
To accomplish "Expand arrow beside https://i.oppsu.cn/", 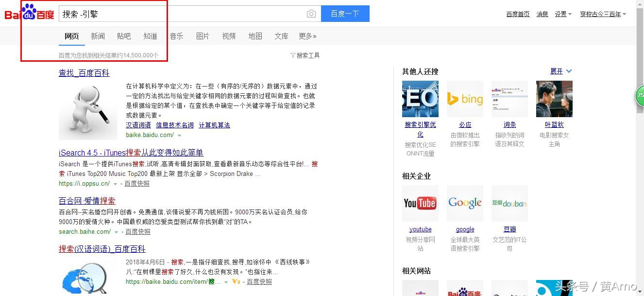I will (115, 184).
